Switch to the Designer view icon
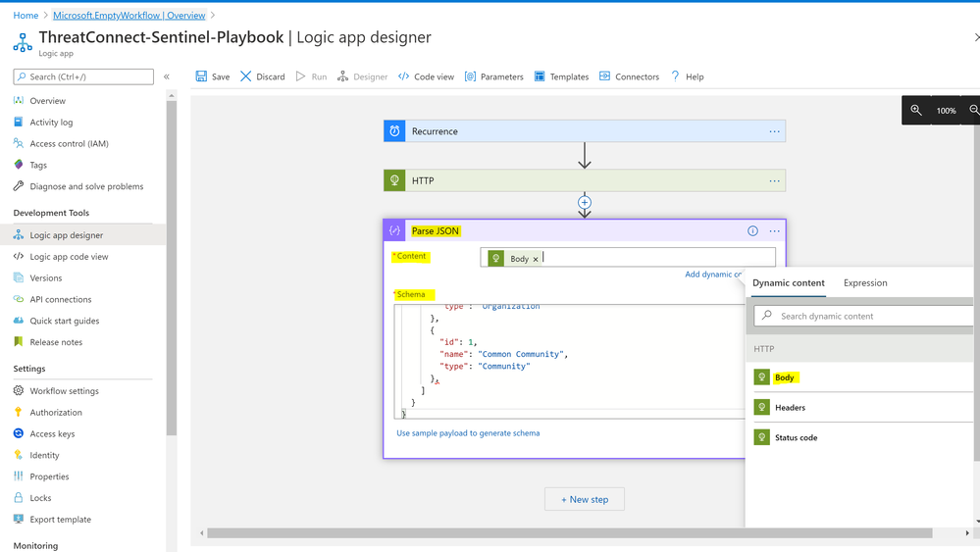The height and width of the screenshot is (552, 980). [342, 76]
